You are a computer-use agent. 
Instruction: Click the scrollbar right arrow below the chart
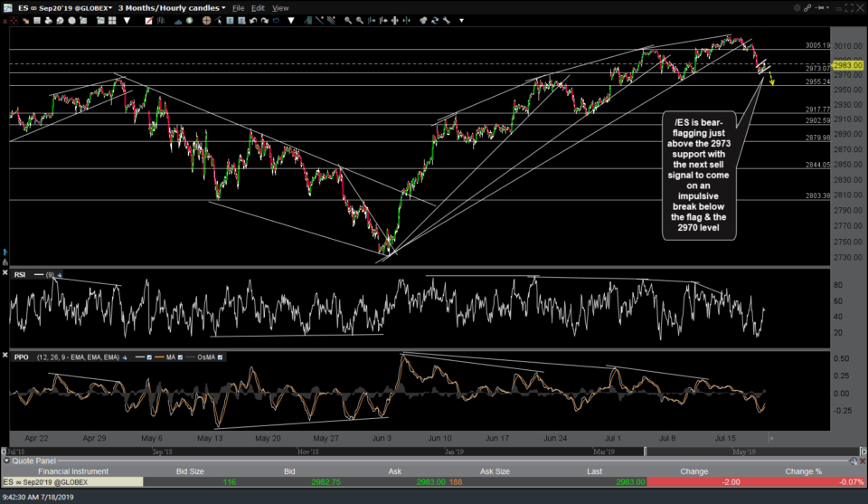point(863,452)
